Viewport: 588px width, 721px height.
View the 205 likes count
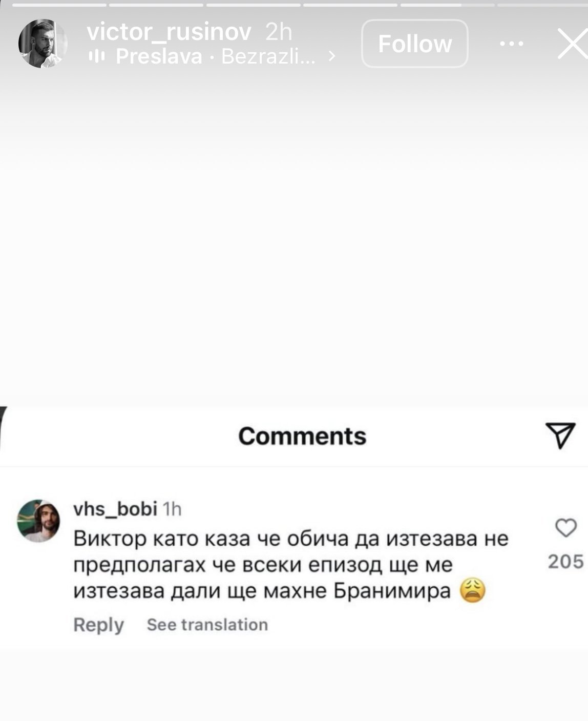565,562
